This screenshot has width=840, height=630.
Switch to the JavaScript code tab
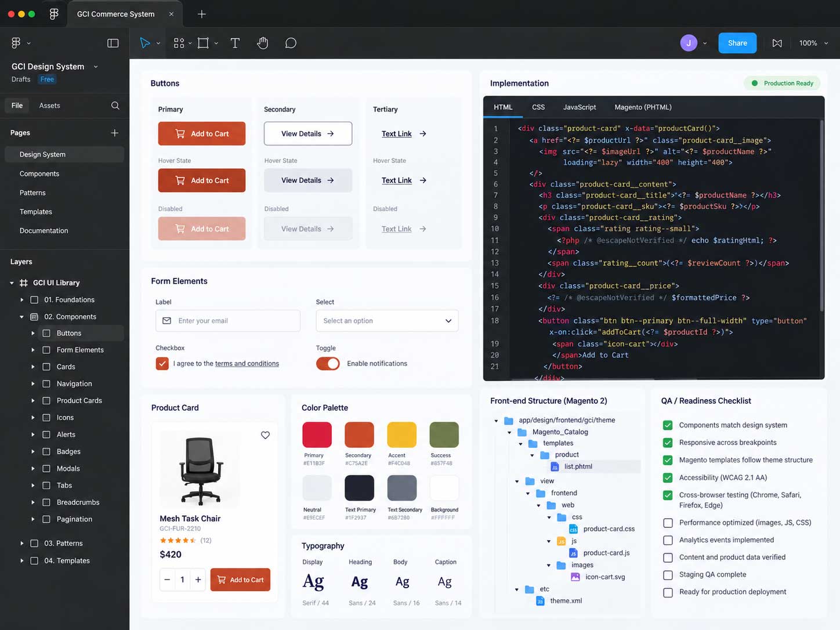[580, 107]
